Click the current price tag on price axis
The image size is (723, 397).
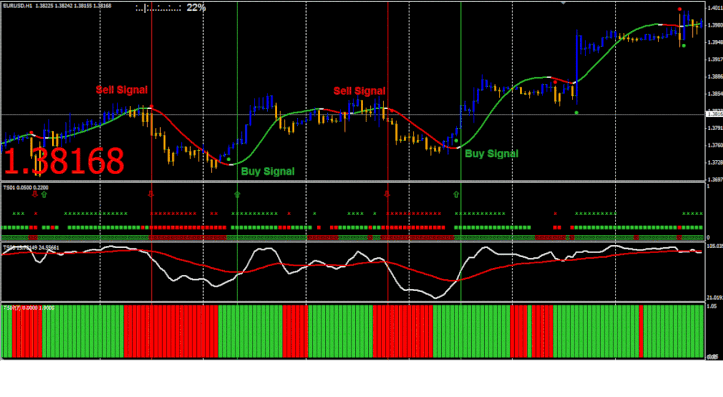714,114
